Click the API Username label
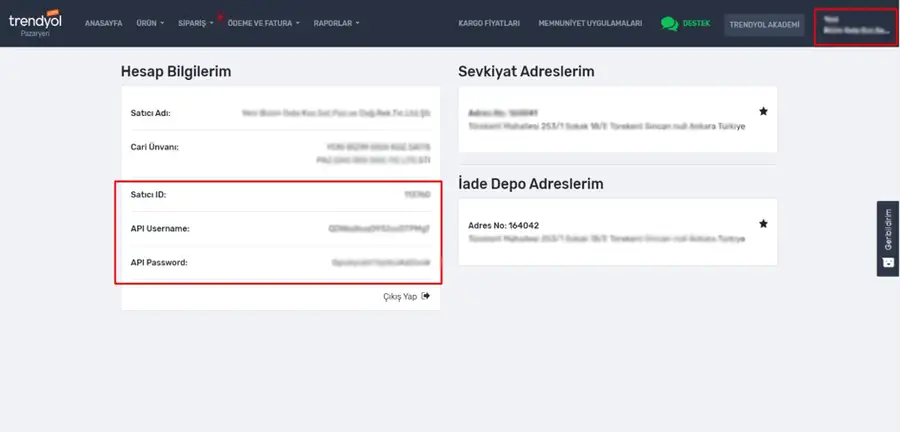The width and height of the screenshot is (900, 432). point(160,228)
